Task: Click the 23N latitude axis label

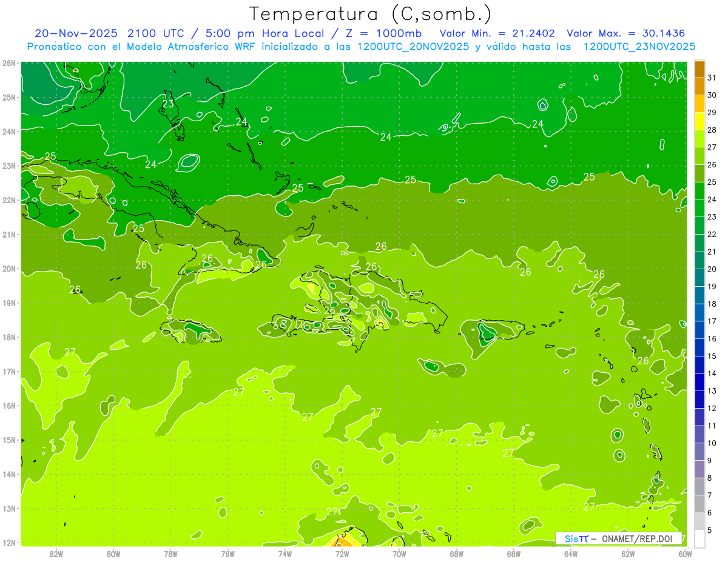Action: pyautogui.click(x=9, y=166)
